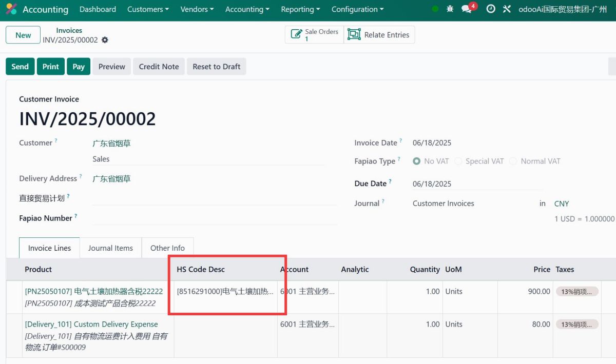This screenshot has width=616, height=364.
Task: Click the gear icon beside INV/2025/00002
Action: 105,40
